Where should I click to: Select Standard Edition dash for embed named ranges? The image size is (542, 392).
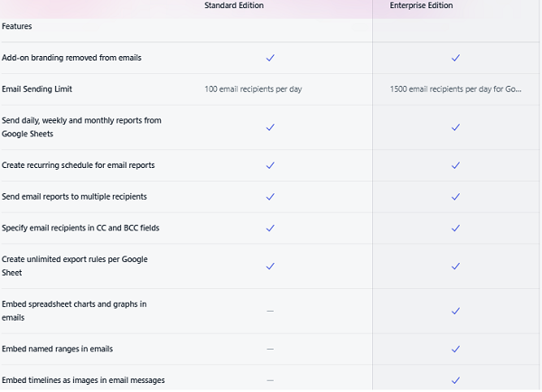pos(269,349)
